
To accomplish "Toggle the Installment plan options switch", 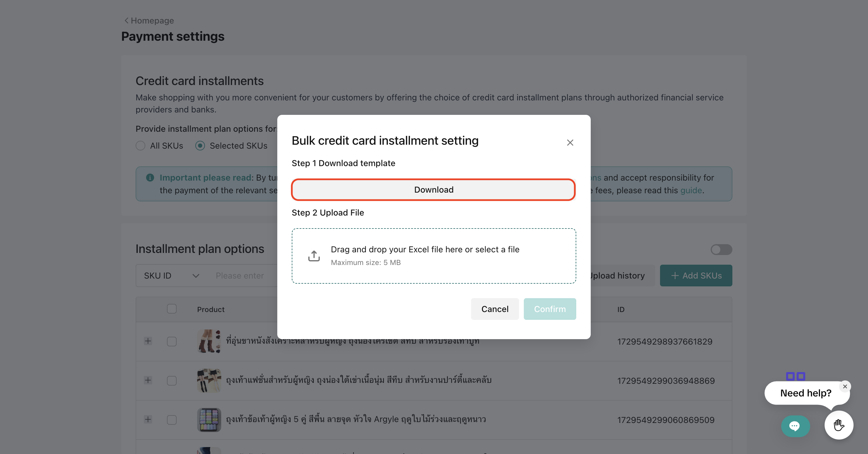I will click(721, 249).
